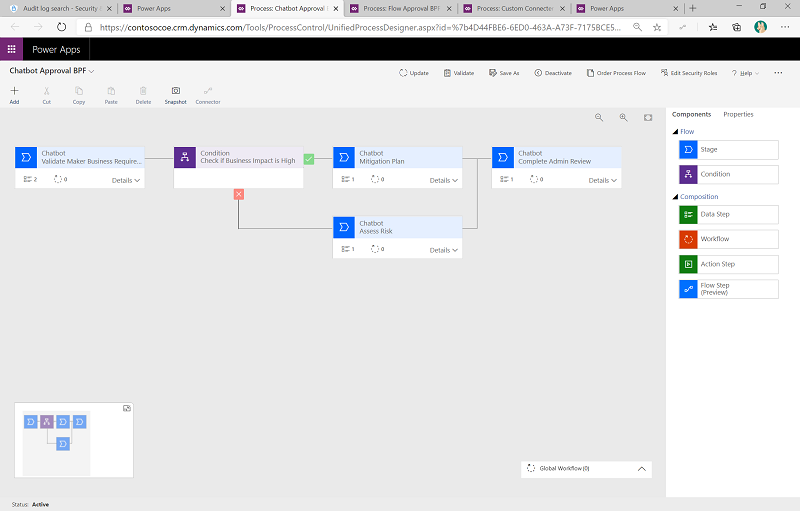Take a Snapshot of the process
This screenshot has height=511, width=800.
click(176, 95)
